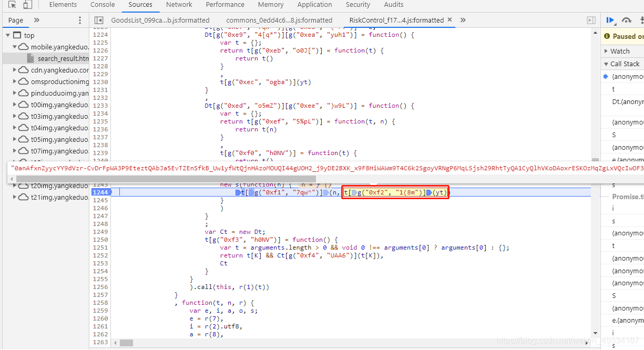
Task: Click the code 'i = r(2).utf8,'
Action: click(216, 326)
